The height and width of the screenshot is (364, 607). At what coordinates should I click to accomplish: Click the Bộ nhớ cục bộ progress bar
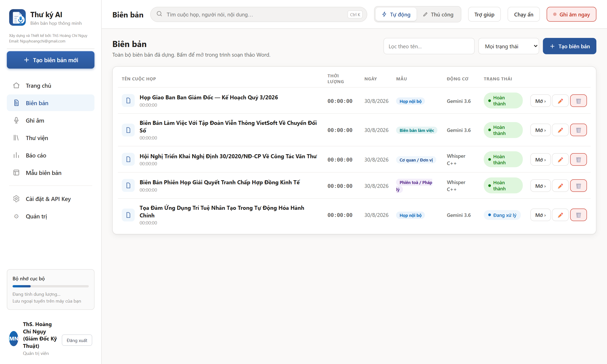(51, 286)
